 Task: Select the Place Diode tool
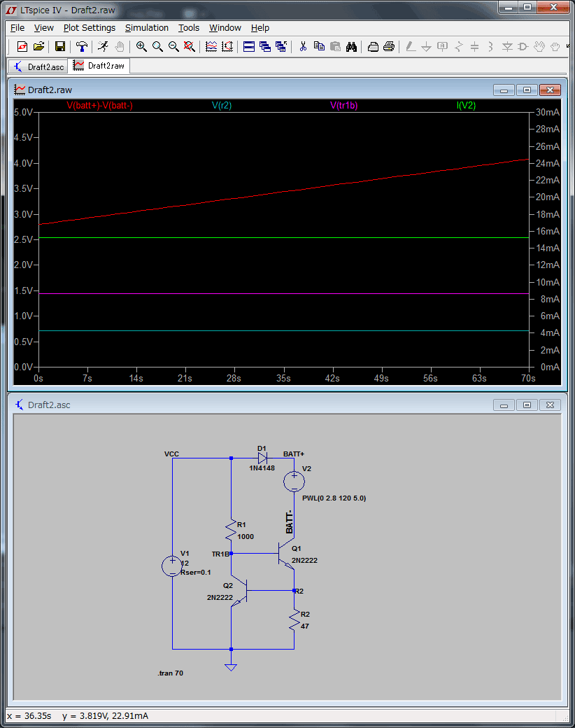tap(507, 46)
